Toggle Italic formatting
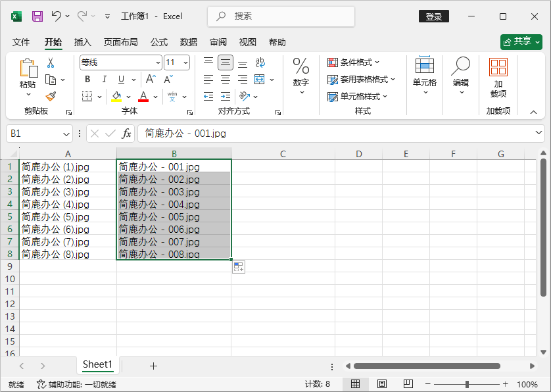 (103, 80)
